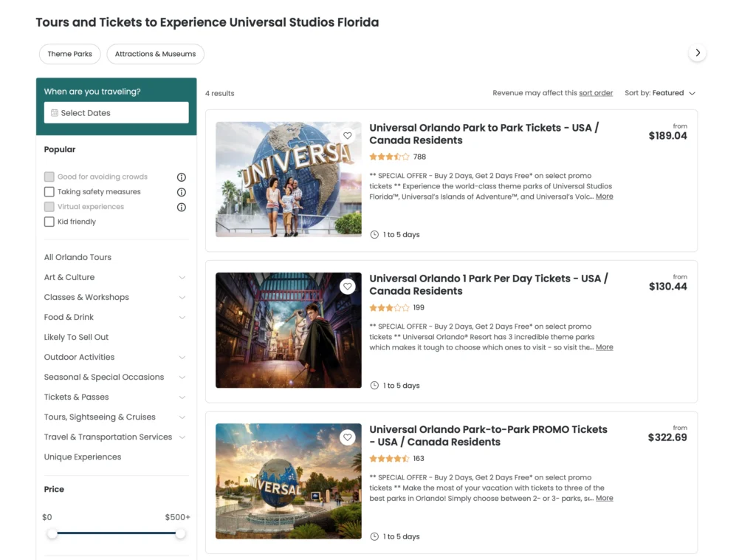Screen dimensions: 756x560
Task: Select the Theme Parks filter chip
Action: point(70,54)
